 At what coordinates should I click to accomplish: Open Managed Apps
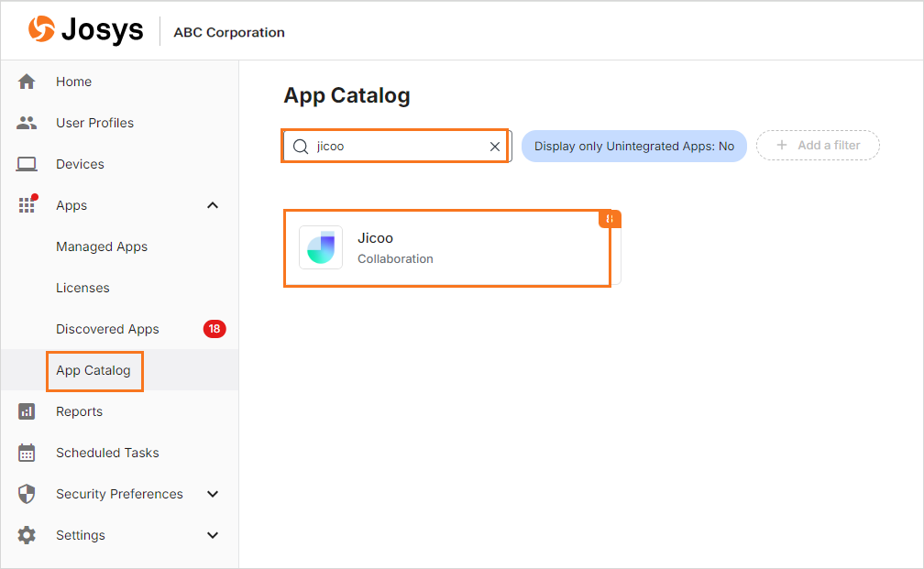pyautogui.click(x=102, y=246)
